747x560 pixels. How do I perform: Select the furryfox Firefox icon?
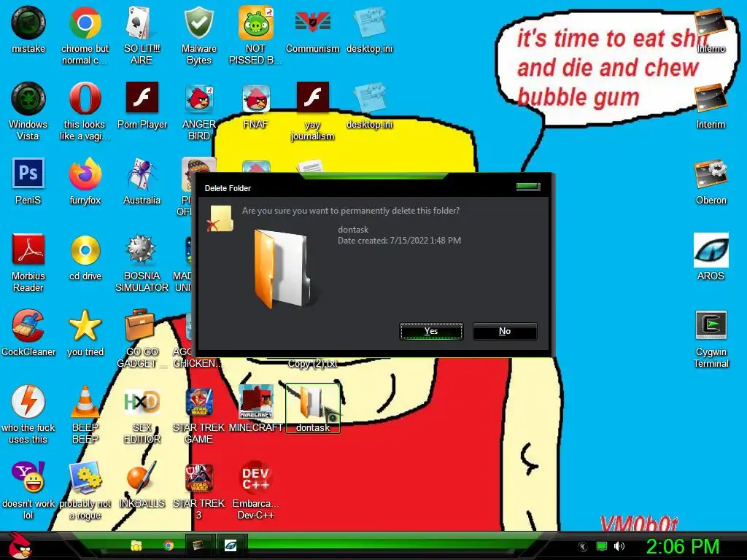coord(85,182)
